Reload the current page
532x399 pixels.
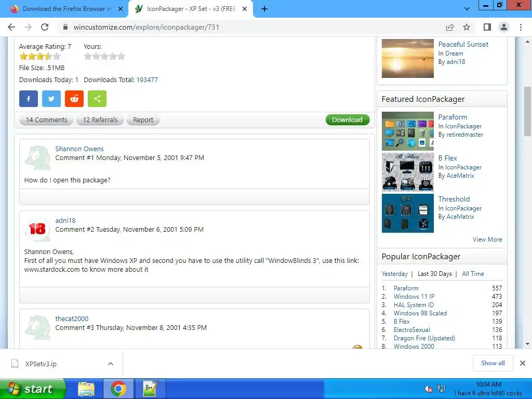45,27
